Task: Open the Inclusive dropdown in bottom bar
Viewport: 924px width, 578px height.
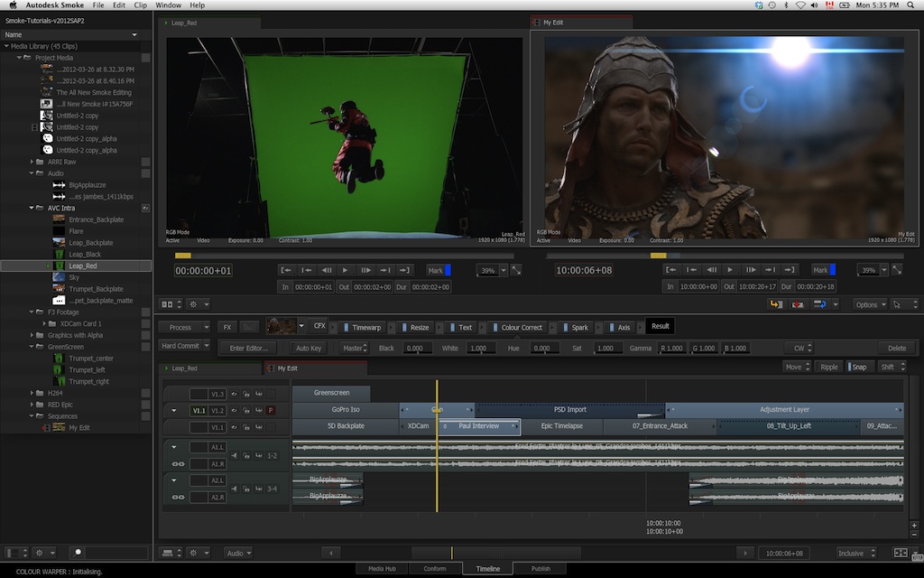Action: (855, 554)
